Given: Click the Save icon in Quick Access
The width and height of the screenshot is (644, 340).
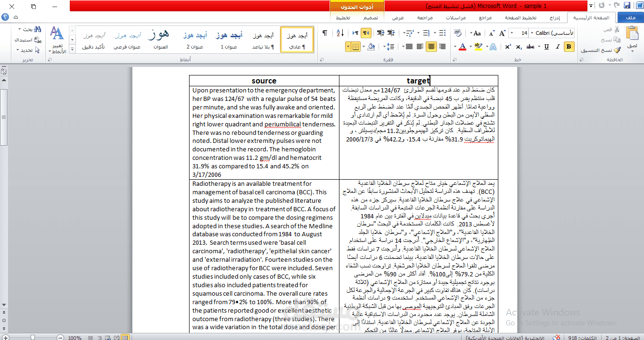Looking at the screenshot, I should [x=627, y=6].
